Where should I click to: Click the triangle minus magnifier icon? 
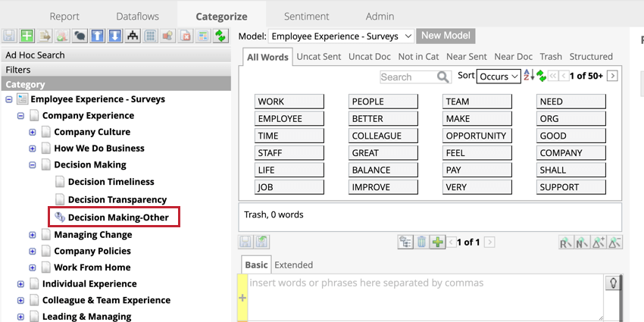coord(615,242)
